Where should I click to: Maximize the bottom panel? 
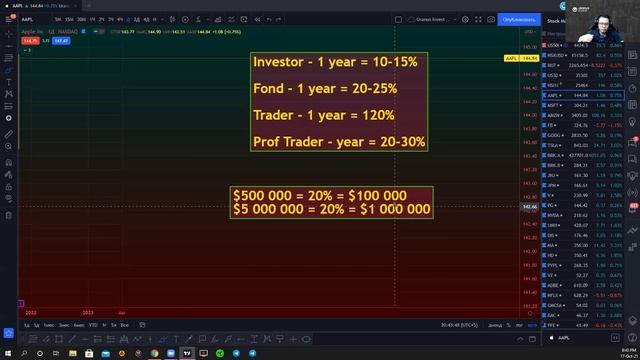pos(532,339)
